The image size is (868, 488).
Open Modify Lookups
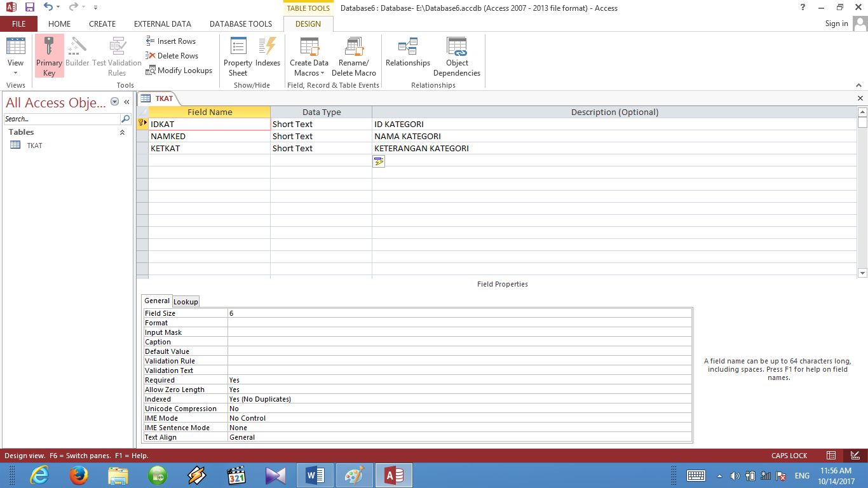coord(179,70)
